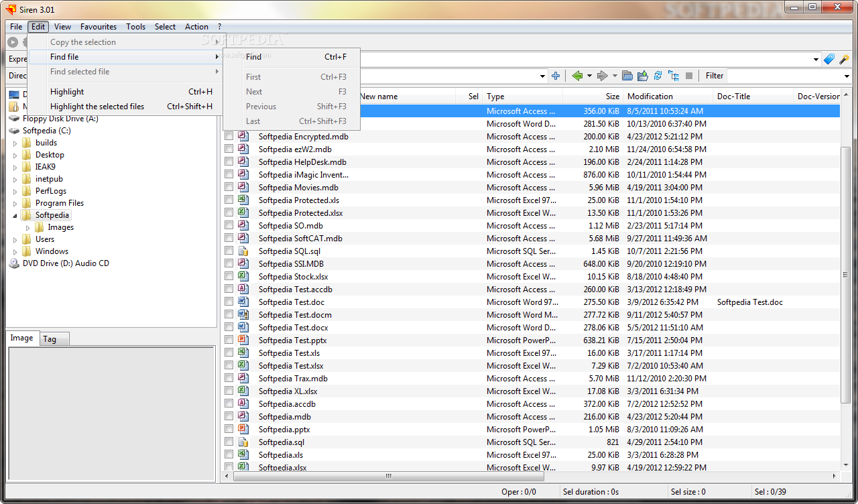Click the open folder toolbar icon

click(627, 76)
